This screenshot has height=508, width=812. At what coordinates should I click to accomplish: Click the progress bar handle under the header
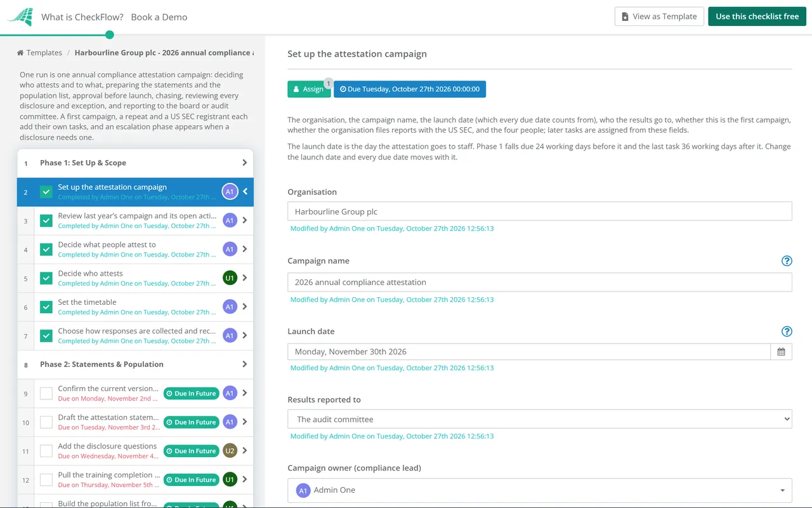point(110,35)
